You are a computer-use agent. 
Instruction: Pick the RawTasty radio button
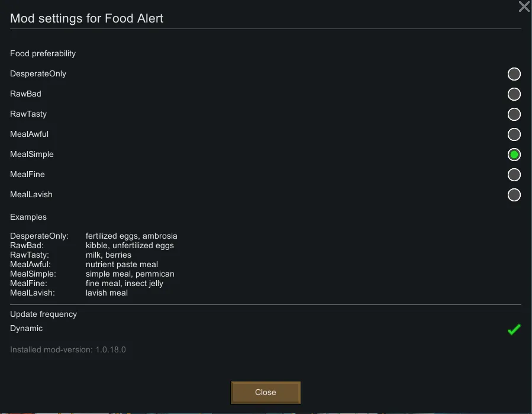click(x=514, y=114)
